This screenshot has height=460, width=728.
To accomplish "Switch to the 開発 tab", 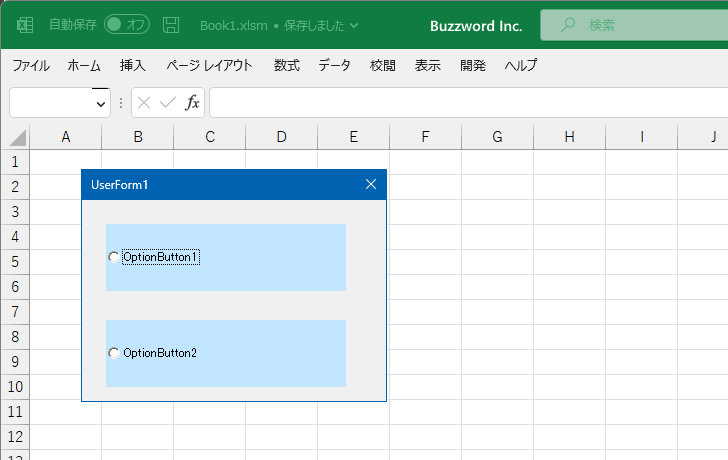I will tap(473, 65).
